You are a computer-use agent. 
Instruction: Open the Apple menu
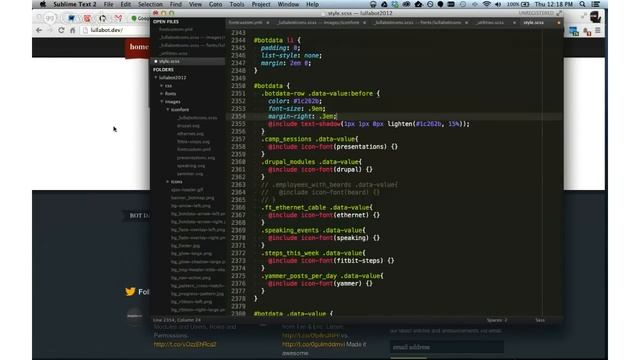coord(43,4)
